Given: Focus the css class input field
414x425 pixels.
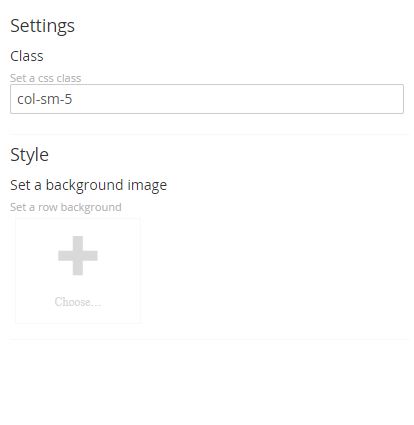Looking at the screenshot, I should 207,99.
